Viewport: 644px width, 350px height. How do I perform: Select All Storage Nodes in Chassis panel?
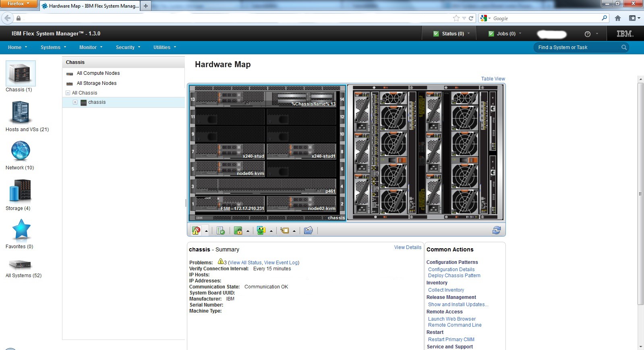tap(97, 83)
